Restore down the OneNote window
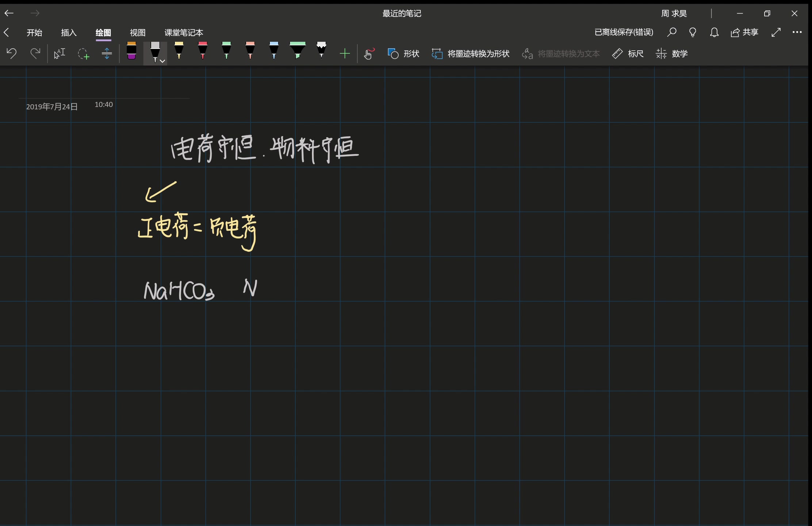The width and height of the screenshot is (812, 526). [767, 14]
